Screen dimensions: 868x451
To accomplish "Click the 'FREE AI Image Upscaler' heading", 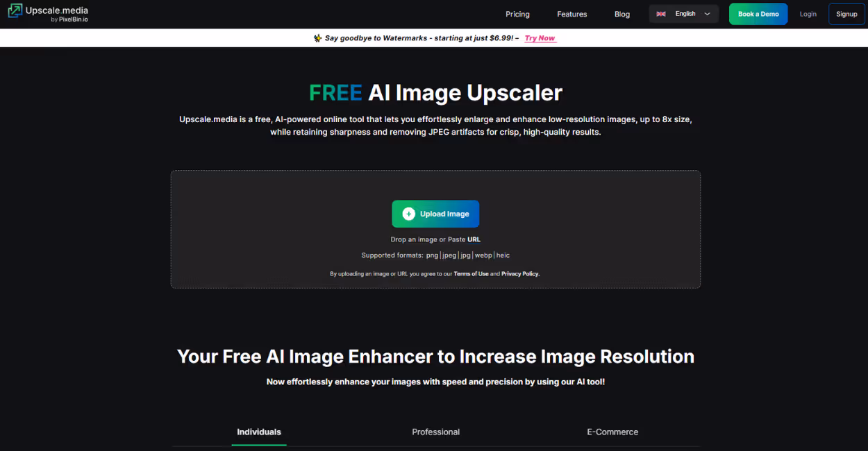I will (435, 92).
